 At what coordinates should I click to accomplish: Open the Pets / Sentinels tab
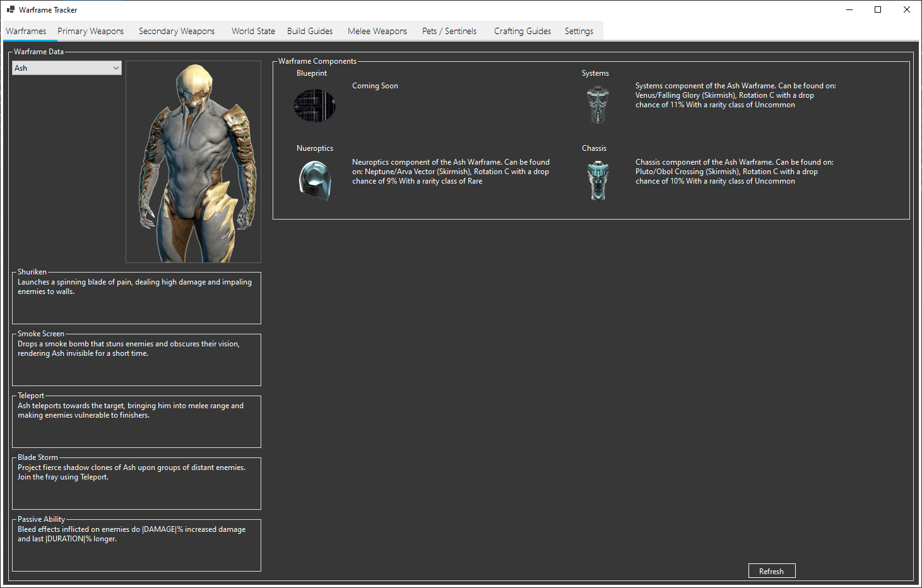pyautogui.click(x=449, y=30)
